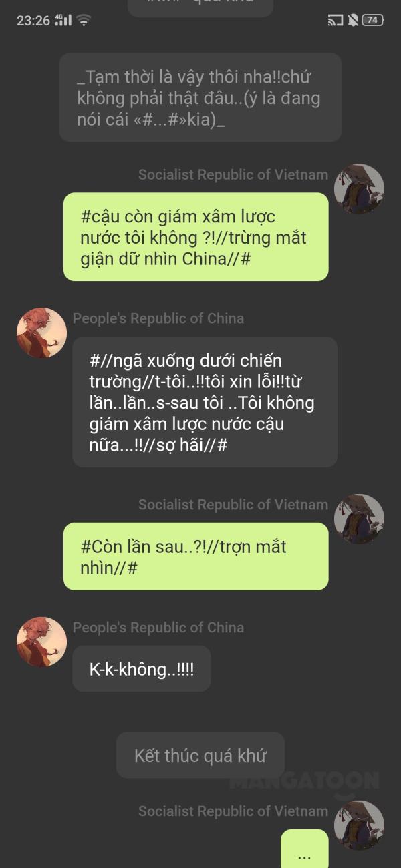This screenshot has width=401, height=868.
Task: Tap the second Vietnam avatar beside 'Còn lần sau' message
Action: (359, 519)
